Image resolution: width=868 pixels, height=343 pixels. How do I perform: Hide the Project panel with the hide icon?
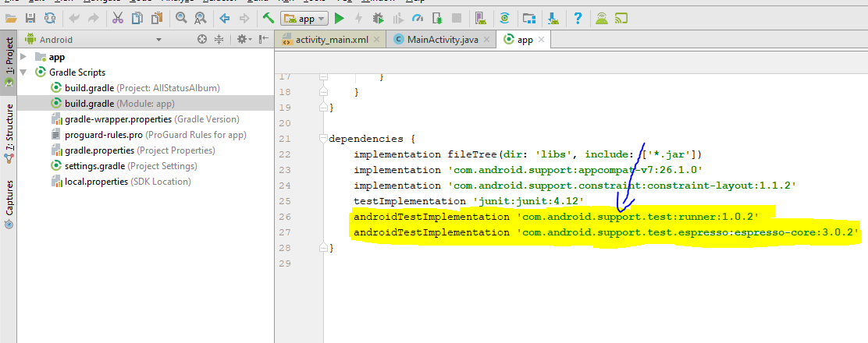click(262, 39)
